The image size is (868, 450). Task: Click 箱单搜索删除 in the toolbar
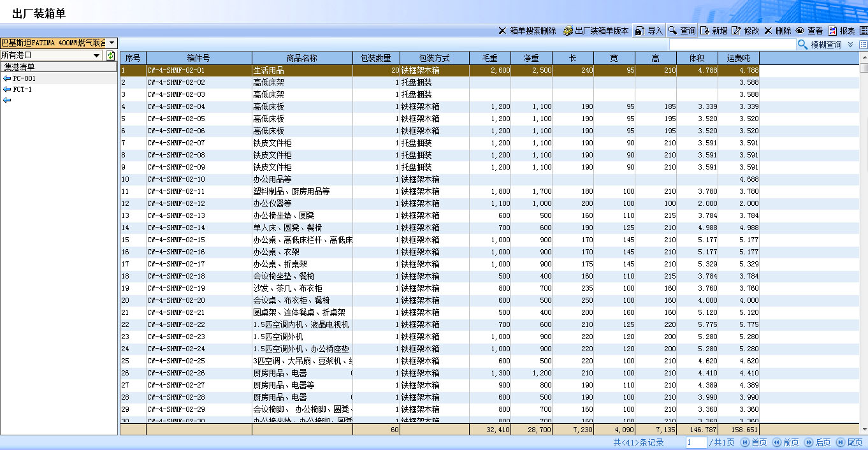point(527,31)
